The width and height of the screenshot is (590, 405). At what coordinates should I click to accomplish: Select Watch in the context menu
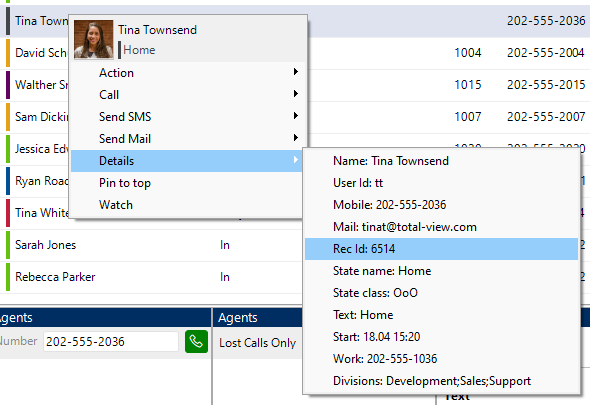click(x=187, y=205)
